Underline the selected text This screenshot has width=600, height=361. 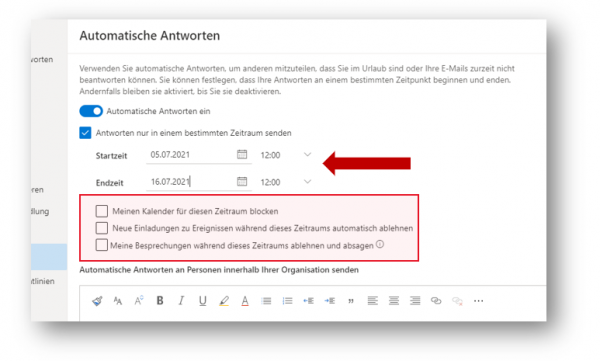click(202, 301)
